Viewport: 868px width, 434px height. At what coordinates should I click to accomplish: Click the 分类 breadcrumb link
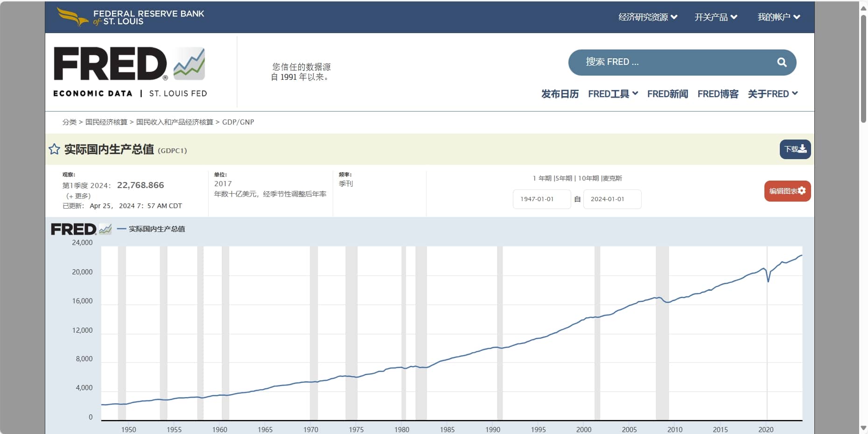point(70,122)
